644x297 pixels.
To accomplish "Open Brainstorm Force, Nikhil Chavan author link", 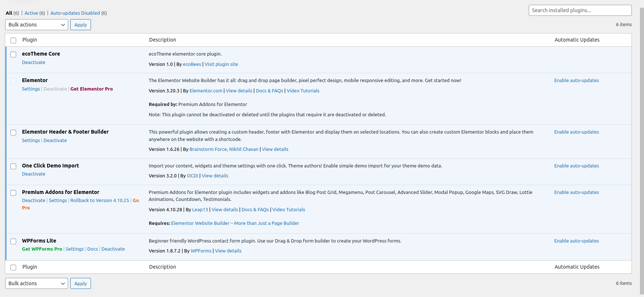I will click(224, 149).
